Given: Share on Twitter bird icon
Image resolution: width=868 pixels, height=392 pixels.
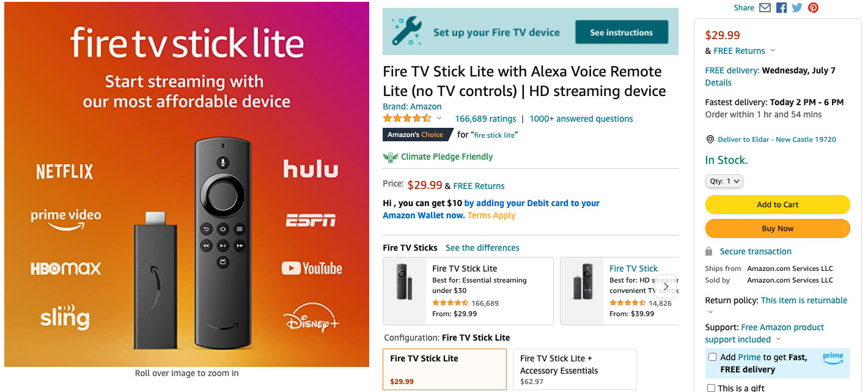Looking at the screenshot, I should [797, 8].
